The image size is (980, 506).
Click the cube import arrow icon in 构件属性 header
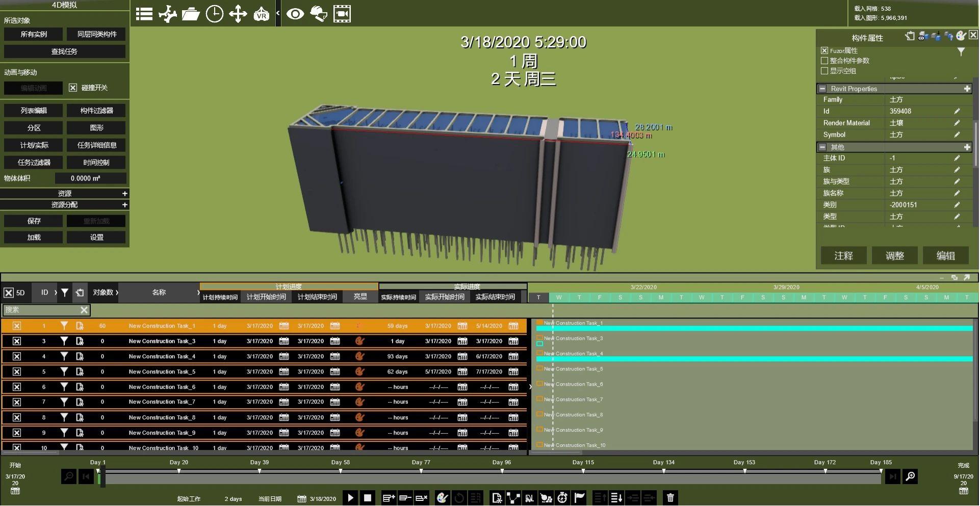pyautogui.click(x=936, y=36)
